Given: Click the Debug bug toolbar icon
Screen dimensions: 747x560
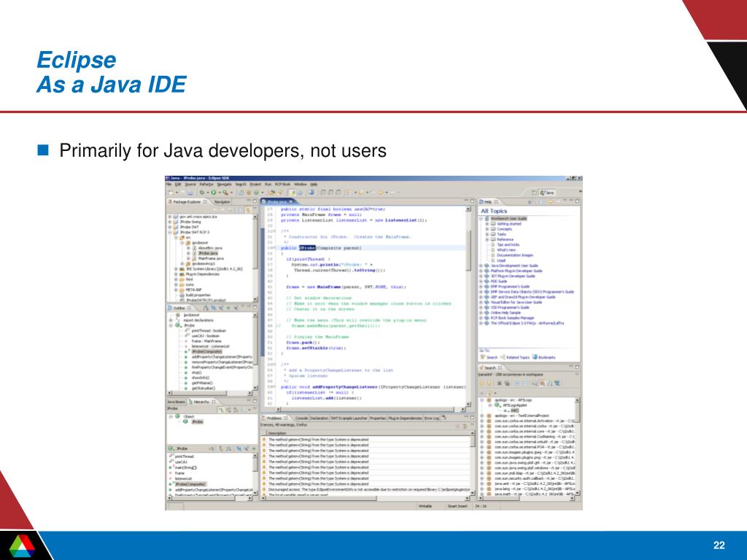Looking at the screenshot, I should [x=202, y=192].
